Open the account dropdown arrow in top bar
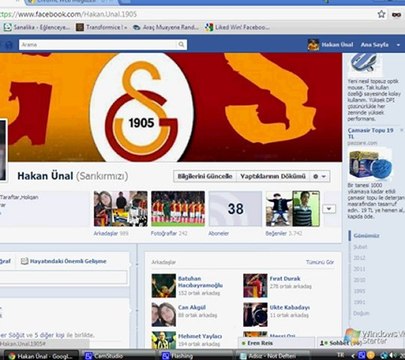405x360 pixels. pos(398,45)
